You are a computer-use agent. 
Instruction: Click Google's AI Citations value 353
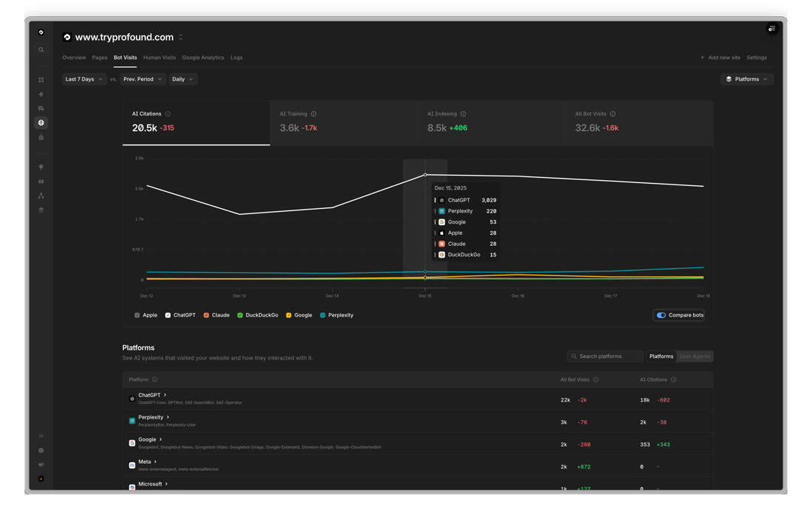coord(644,444)
